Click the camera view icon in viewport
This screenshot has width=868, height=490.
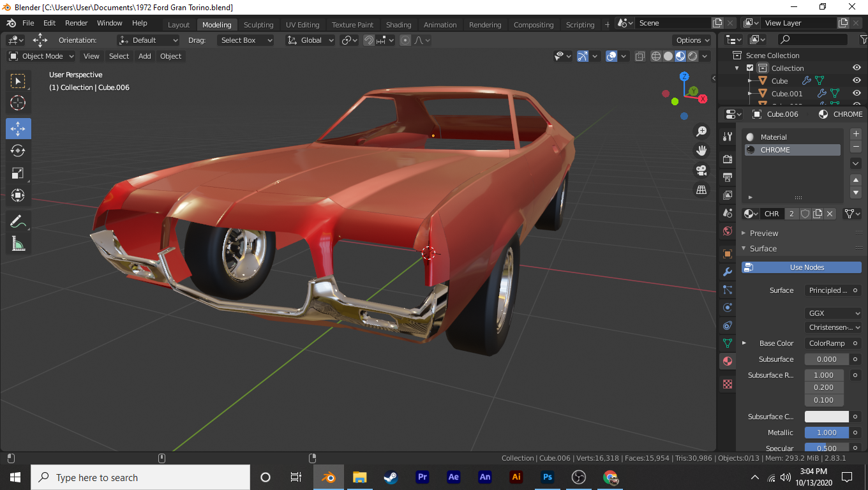(x=701, y=170)
